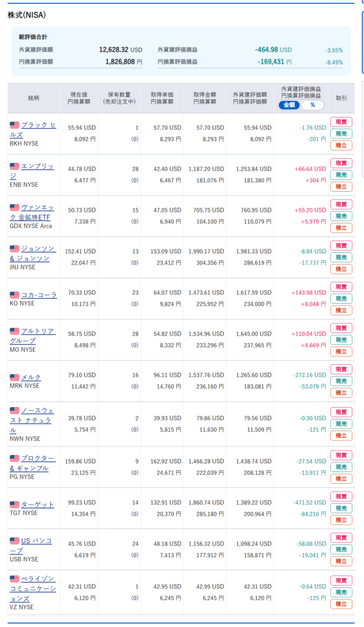Click 現売 for Enbridge ENB
364x627 pixels.
341,175
